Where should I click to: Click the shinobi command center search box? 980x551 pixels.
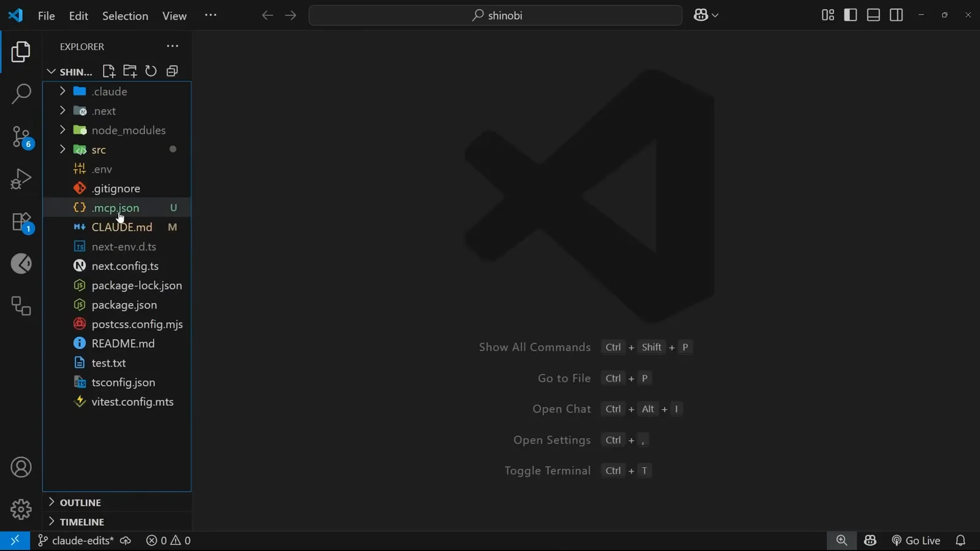(496, 15)
